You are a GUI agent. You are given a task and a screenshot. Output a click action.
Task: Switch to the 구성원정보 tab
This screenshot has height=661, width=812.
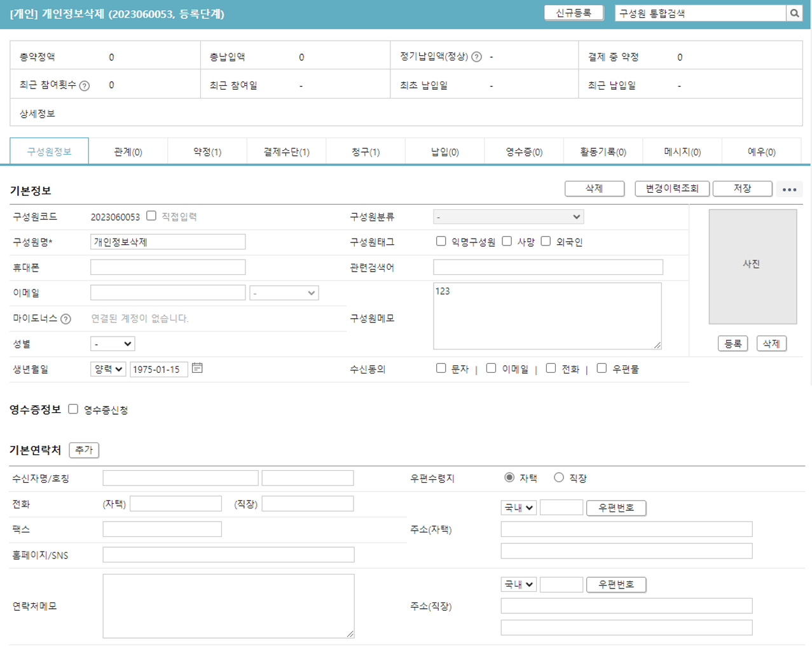coord(49,151)
